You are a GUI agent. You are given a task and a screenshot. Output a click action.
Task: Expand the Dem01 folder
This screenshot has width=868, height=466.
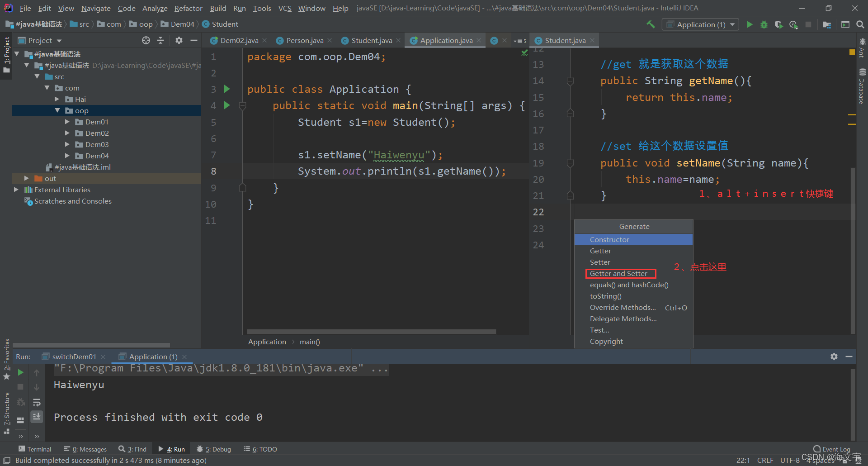point(67,122)
